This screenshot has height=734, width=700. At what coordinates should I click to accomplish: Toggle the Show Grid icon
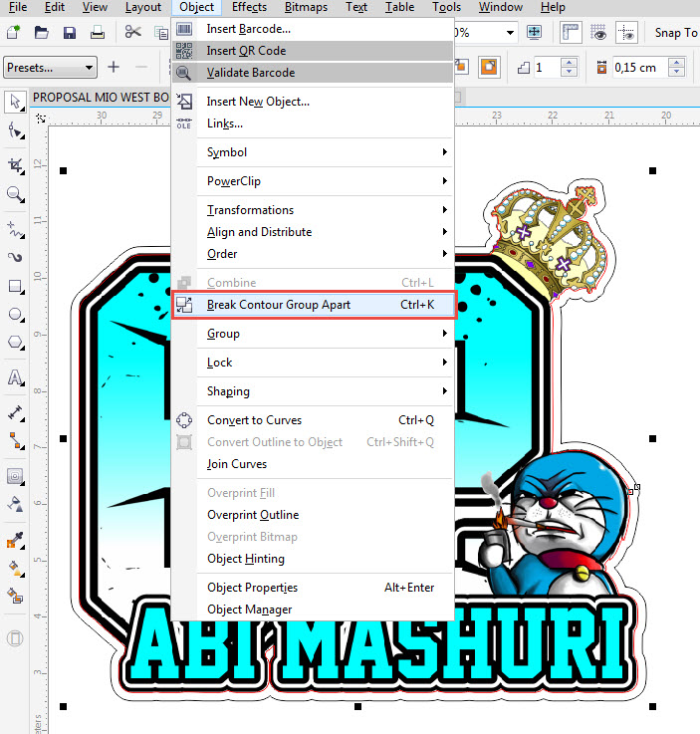(x=598, y=32)
